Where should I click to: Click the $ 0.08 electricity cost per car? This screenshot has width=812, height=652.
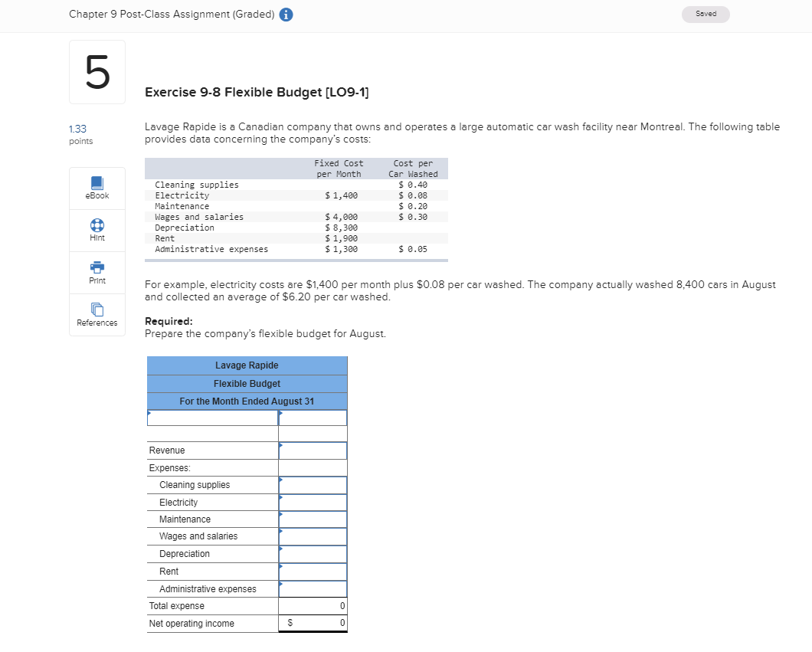click(x=413, y=196)
